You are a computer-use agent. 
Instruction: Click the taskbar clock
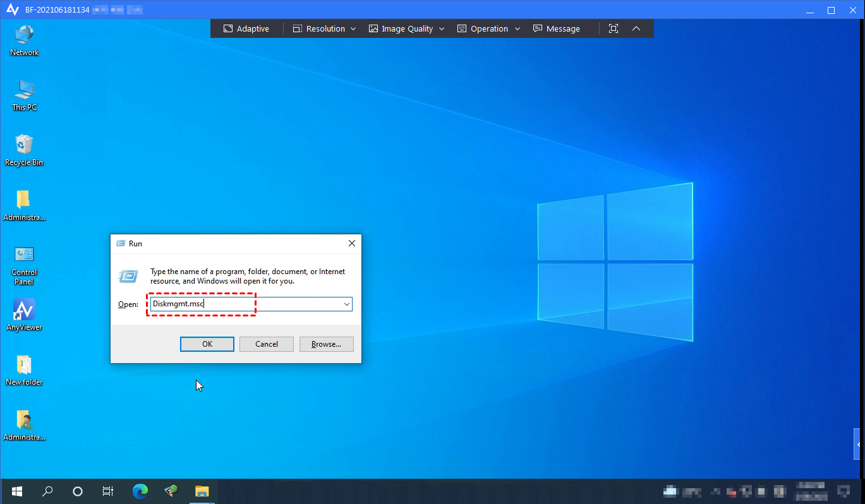811,491
